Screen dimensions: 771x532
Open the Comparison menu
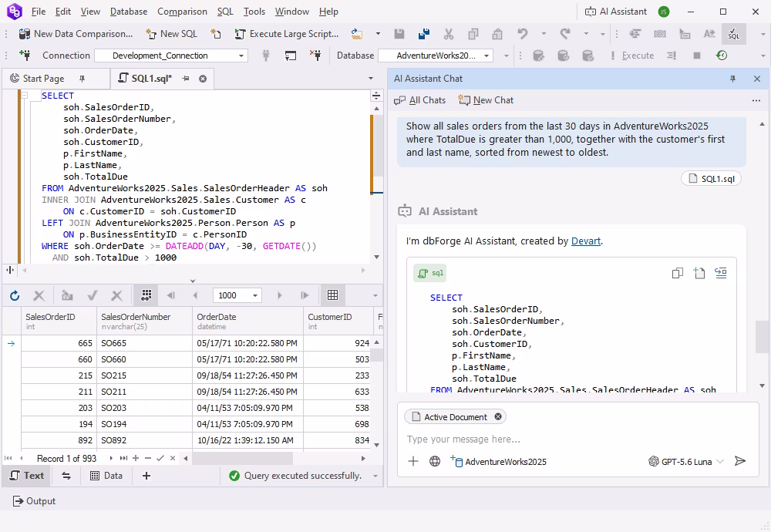point(182,12)
